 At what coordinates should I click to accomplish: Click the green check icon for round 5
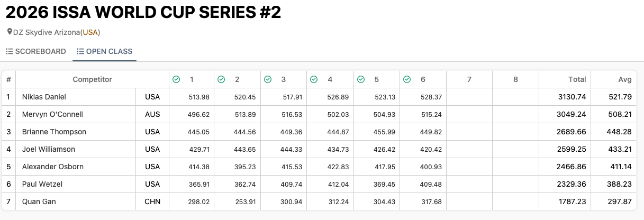361,79
